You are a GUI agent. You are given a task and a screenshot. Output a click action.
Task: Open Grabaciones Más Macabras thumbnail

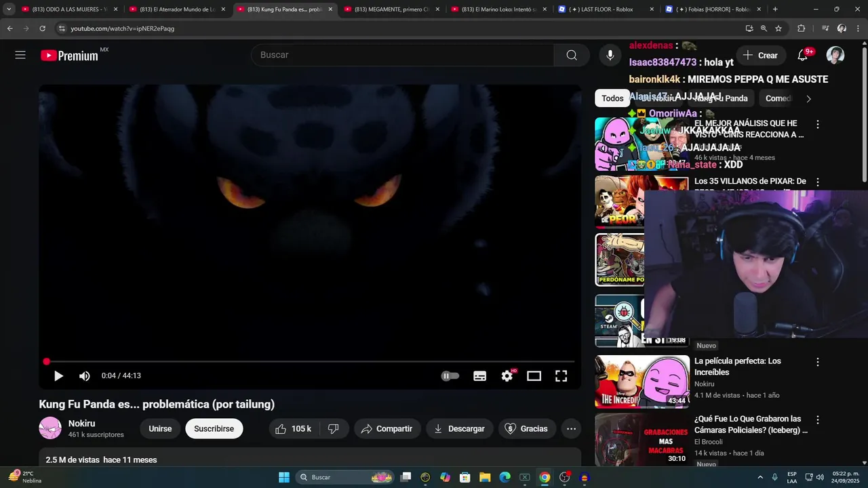pos(642,439)
